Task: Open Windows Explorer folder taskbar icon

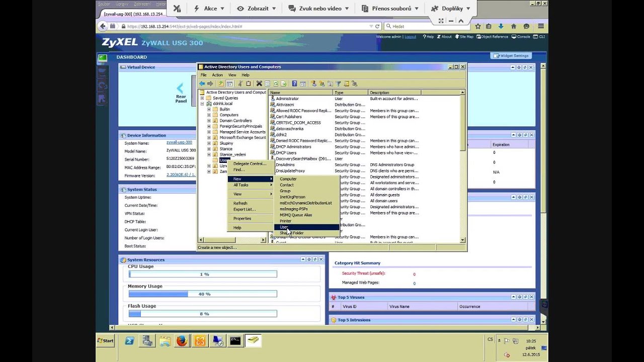Action: 165,341
